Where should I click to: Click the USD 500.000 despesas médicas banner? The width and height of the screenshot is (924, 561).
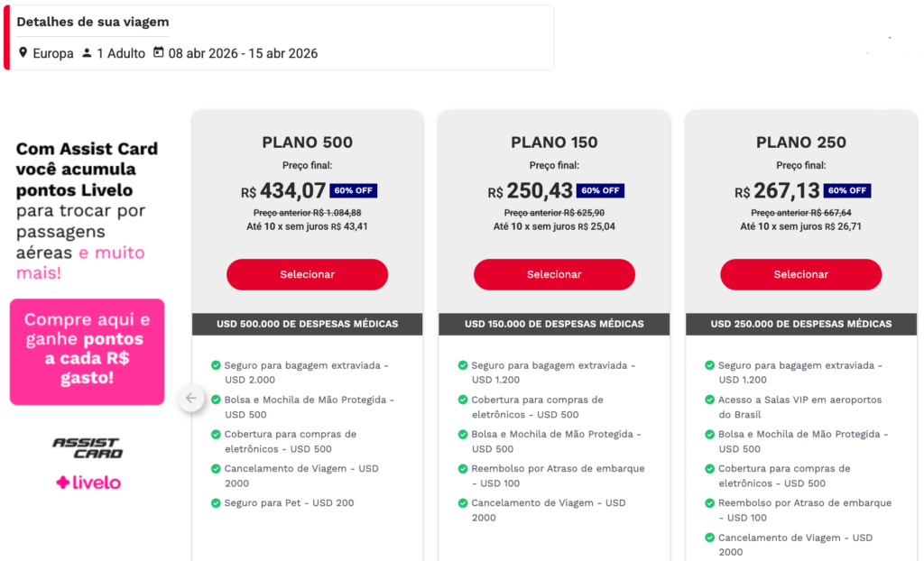pos(307,324)
